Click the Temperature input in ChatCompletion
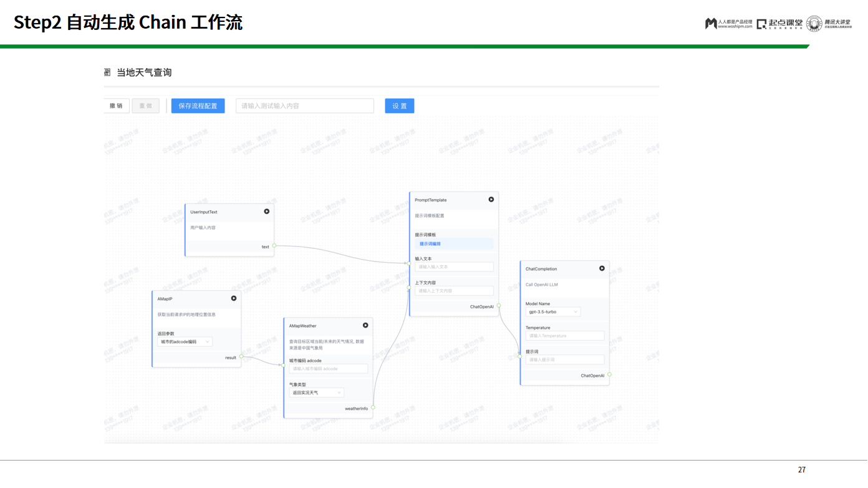 pos(564,336)
